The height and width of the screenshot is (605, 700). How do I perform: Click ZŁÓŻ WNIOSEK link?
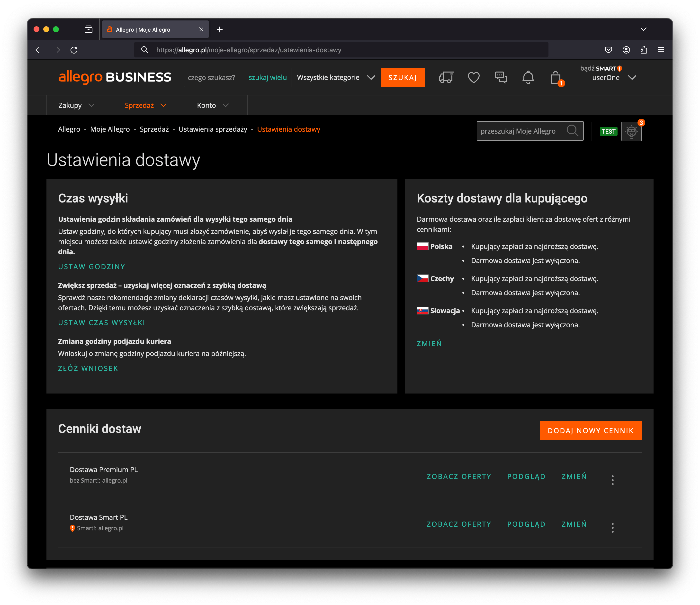[x=88, y=368]
